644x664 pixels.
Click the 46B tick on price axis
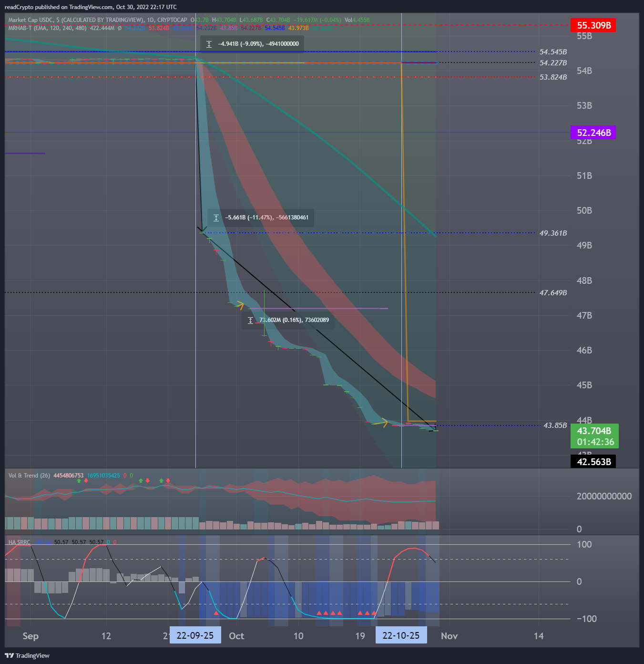[x=584, y=350]
